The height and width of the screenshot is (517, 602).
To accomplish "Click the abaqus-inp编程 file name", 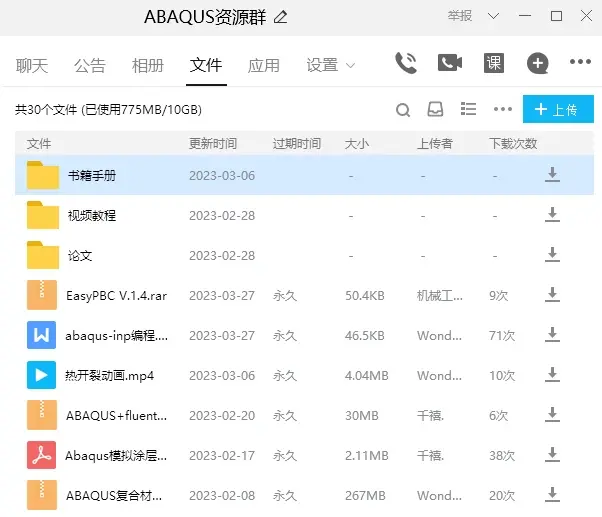I will [x=116, y=335].
